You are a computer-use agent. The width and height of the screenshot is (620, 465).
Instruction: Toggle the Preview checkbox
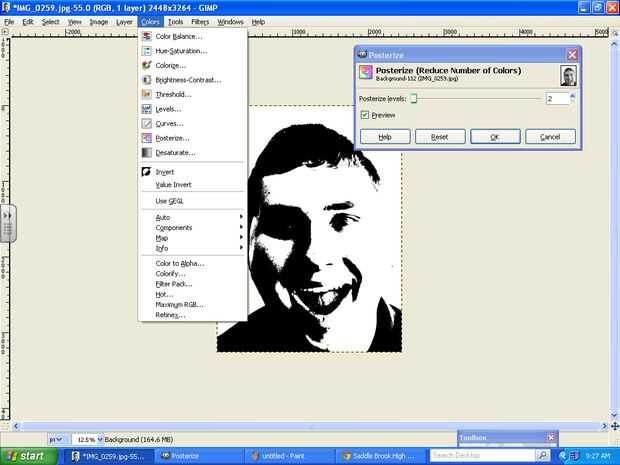pyautogui.click(x=365, y=115)
